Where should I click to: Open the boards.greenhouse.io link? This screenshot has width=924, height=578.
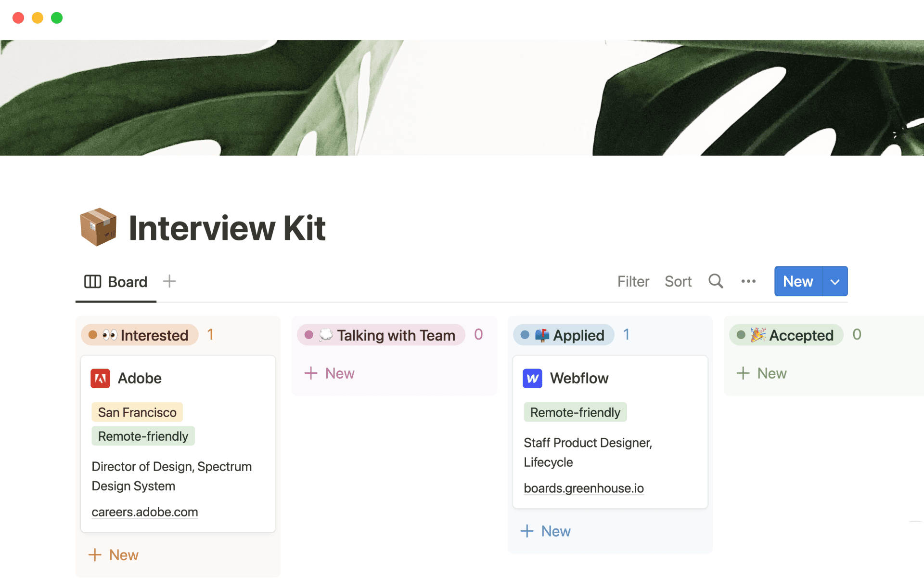click(x=583, y=488)
